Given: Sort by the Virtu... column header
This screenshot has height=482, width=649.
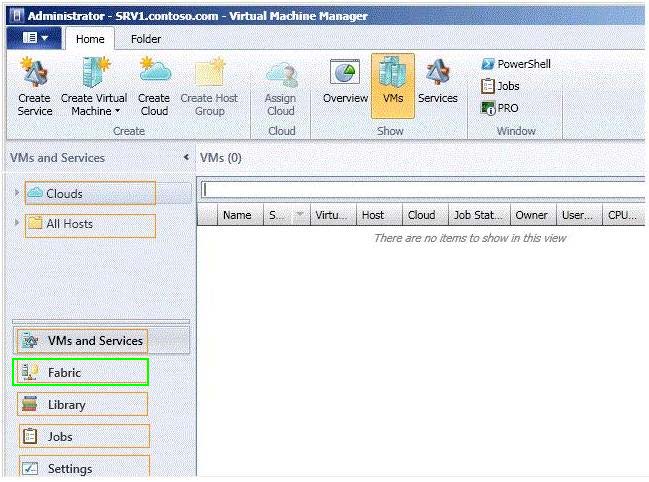Looking at the screenshot, I should pos(333,215).
